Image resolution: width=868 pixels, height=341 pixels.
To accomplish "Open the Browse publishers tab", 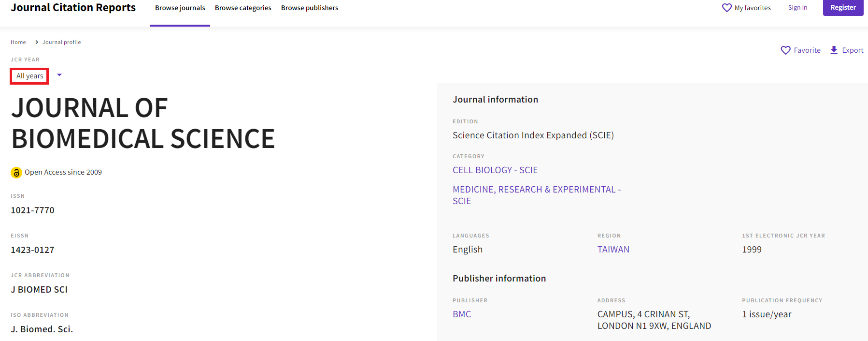I will point(310,8).
